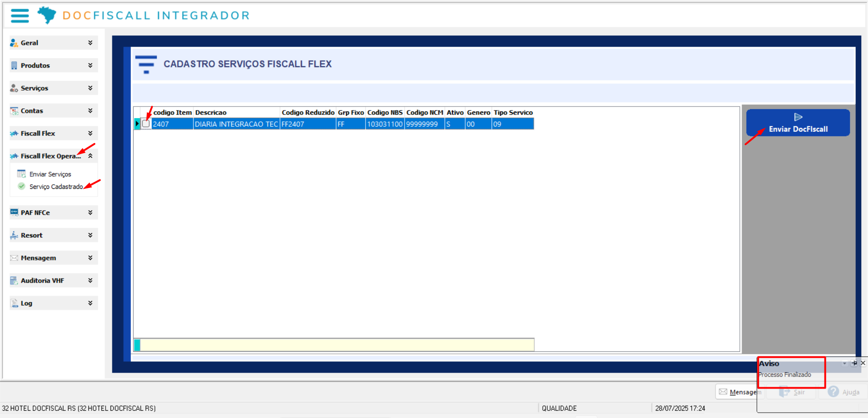
Task: Select the Ativo cell showing S
Action: tap(455, 124)
